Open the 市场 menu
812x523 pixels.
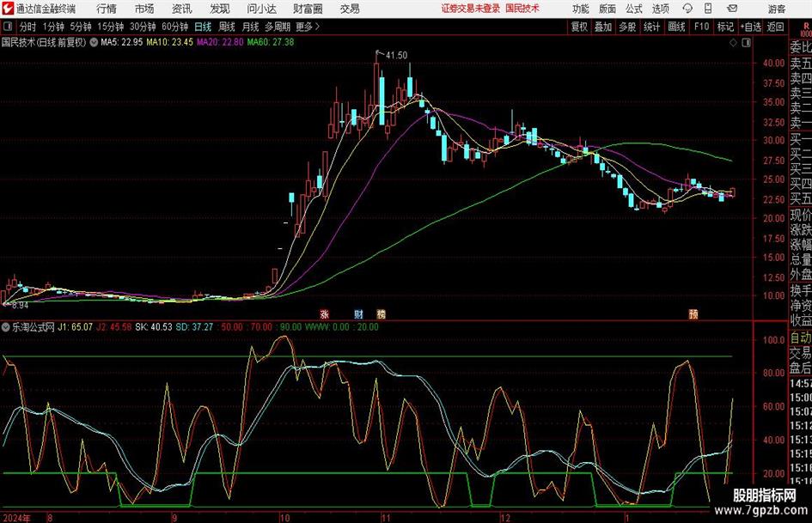144,9
